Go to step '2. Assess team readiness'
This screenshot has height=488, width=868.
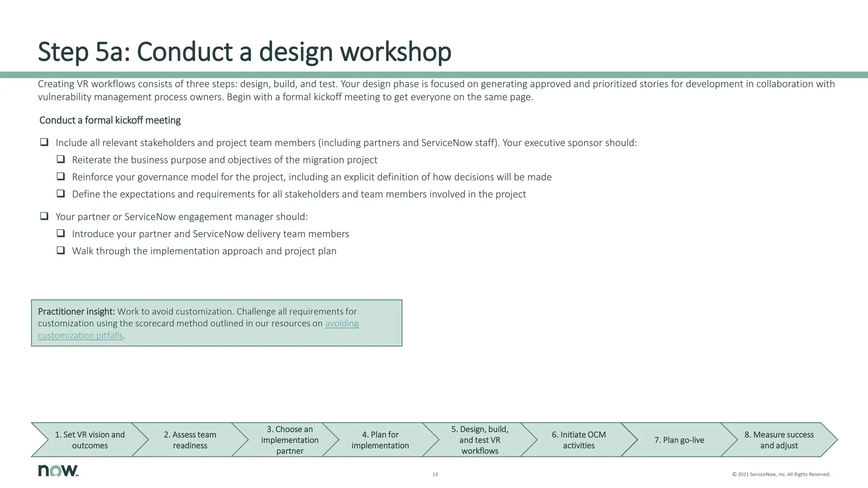pos(190,440)
